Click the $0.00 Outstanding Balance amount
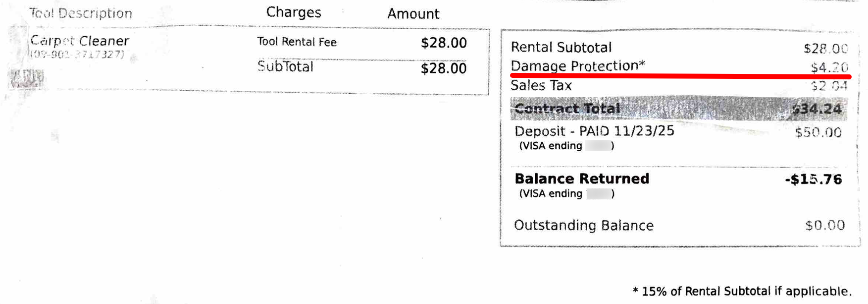The width and height of the screenshot is (868, 304). point(825,226)
